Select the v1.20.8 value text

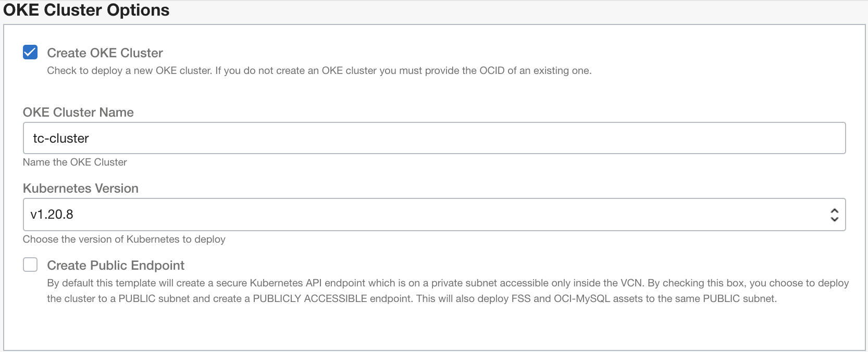[52, 215]
